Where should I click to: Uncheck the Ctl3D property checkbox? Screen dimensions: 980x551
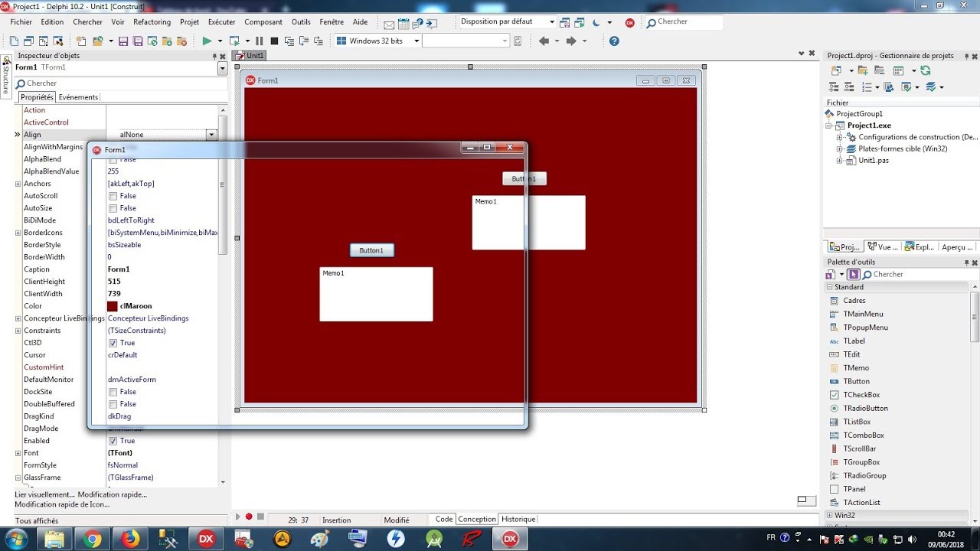(x=113, y=343)
